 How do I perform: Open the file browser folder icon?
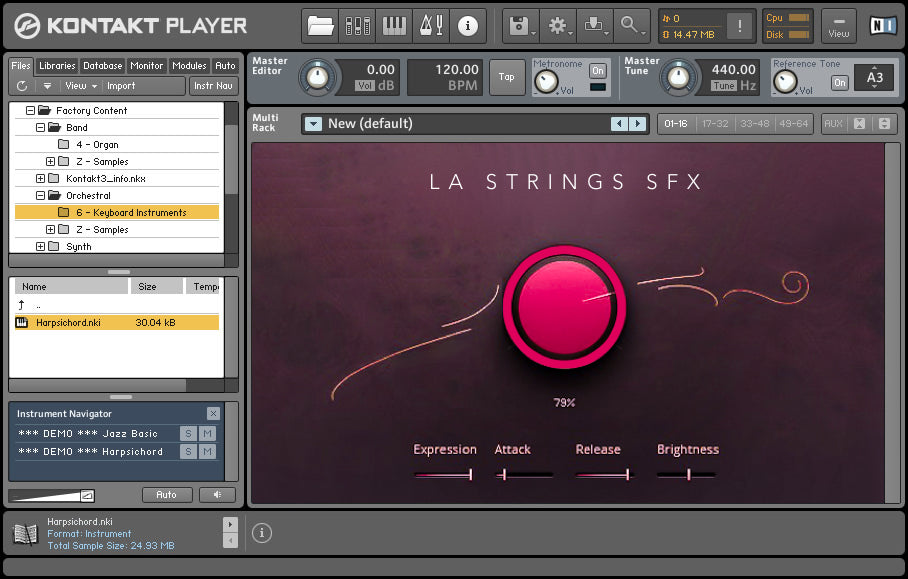tap(321, 26)
